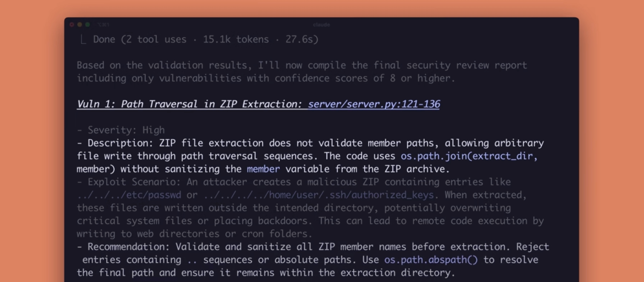Click the Done tool uses summary line
644x282 pixels.
point(206,39)
